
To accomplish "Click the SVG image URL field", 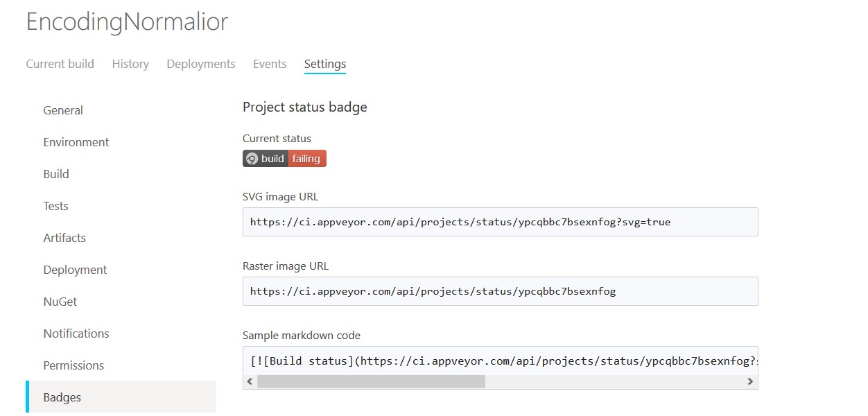I will [x=500, y=222].
